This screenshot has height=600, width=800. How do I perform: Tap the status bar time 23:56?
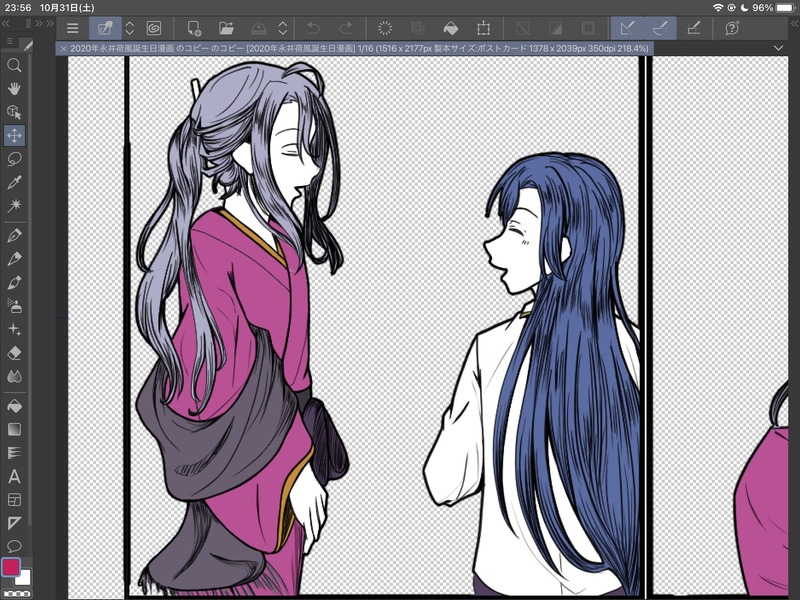[18, 8]
